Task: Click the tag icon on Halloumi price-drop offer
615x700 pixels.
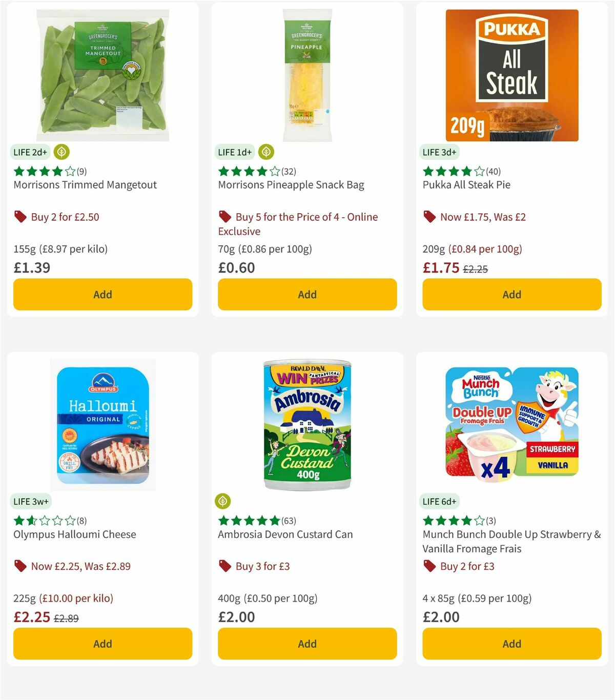Action: (19, 566)
